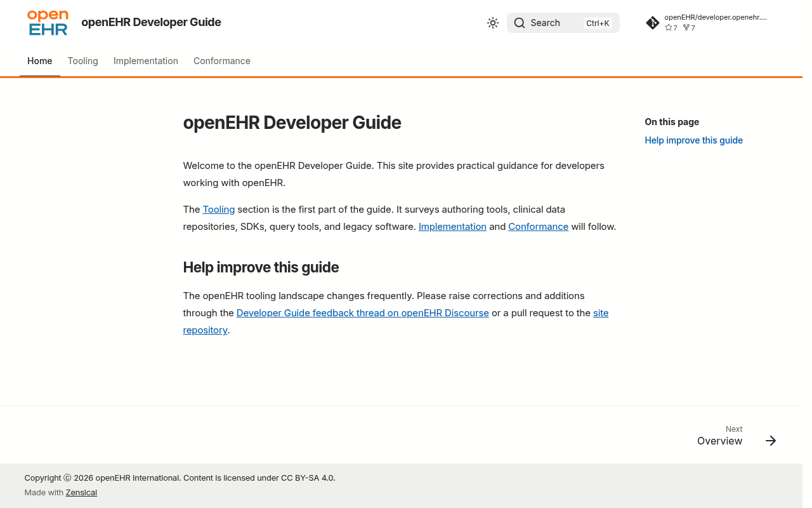Screen dimensions: 812x508
Task: Follow the Tooling link in the paragraph
Action: (219, 210)
